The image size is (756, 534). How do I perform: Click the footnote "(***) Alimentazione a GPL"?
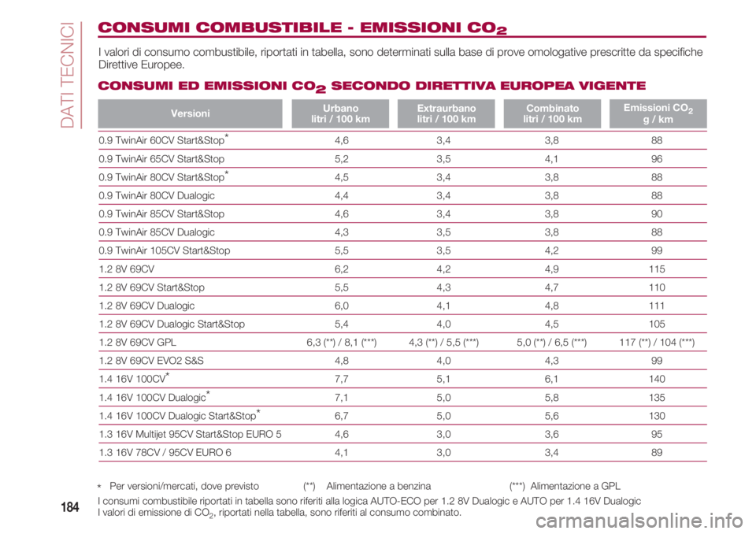565,486
